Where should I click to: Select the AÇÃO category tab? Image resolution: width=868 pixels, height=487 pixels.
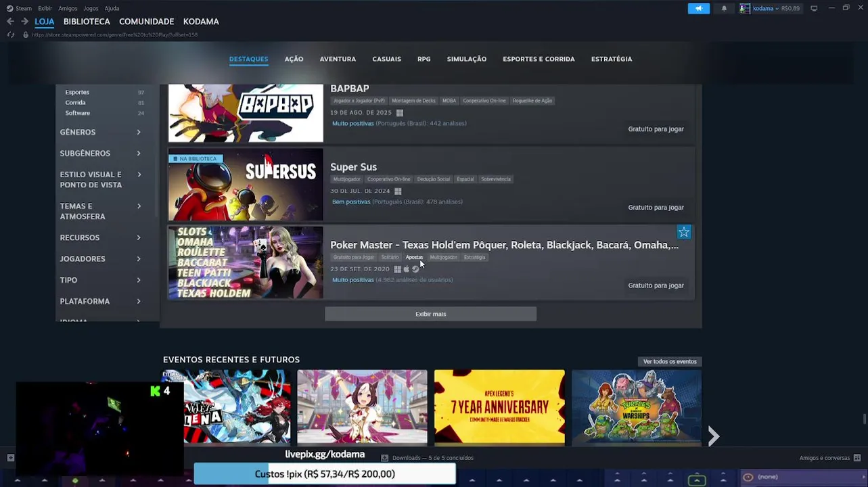[294, 59]
